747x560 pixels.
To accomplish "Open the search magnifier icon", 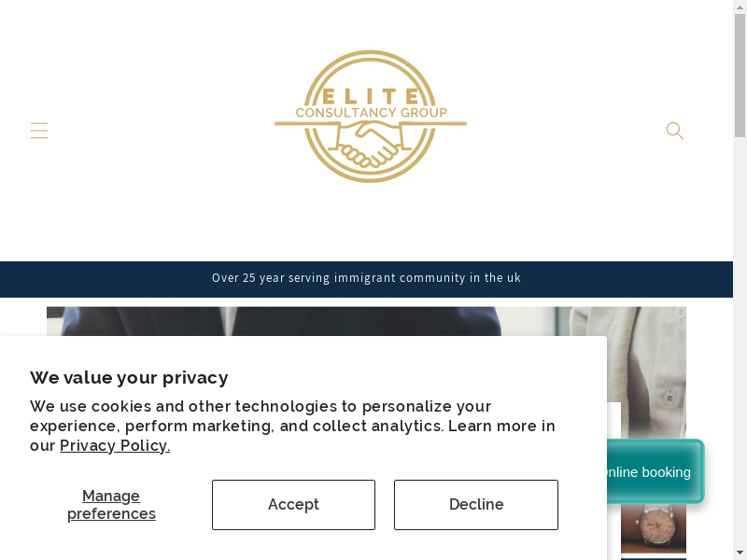I will (x=674, y=131).
